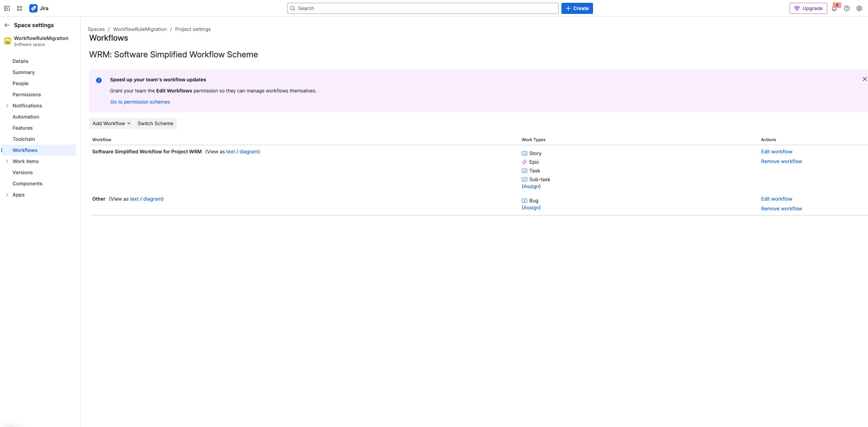The height and width of the screenshot is (427, 868).
Task: Select Permissions in the sidebar
Action: tap(27, 94)
